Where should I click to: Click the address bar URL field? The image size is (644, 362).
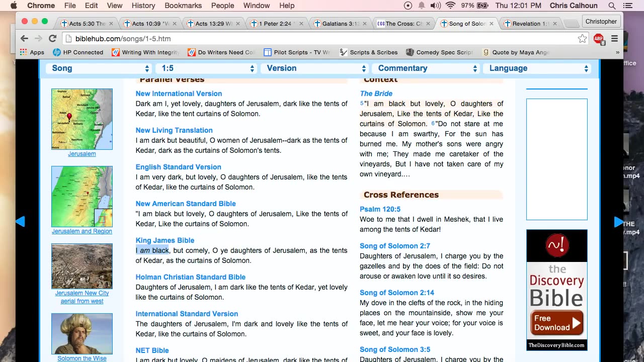pyautogui.click(x=322, y=39)
